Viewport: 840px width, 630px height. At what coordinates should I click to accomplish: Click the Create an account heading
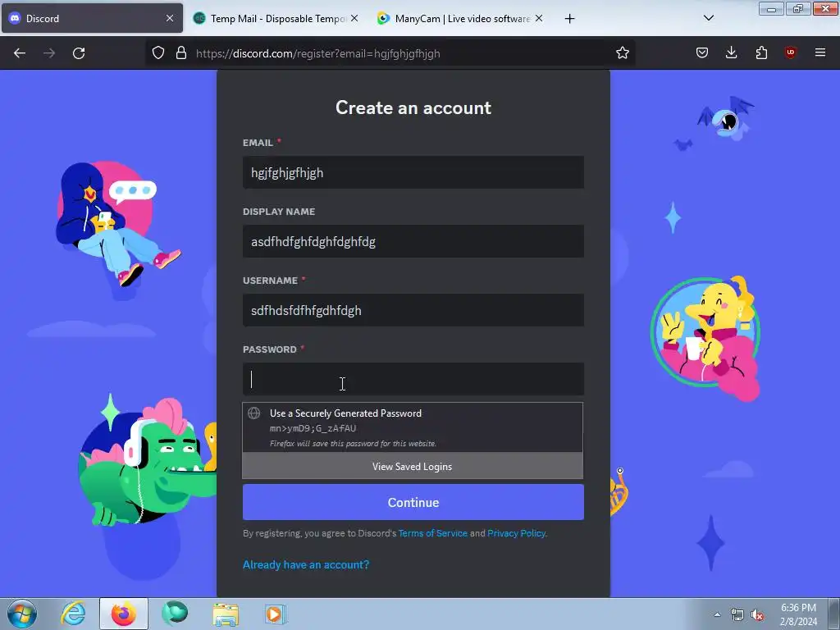pyautogui.click(x=413, y=107)
